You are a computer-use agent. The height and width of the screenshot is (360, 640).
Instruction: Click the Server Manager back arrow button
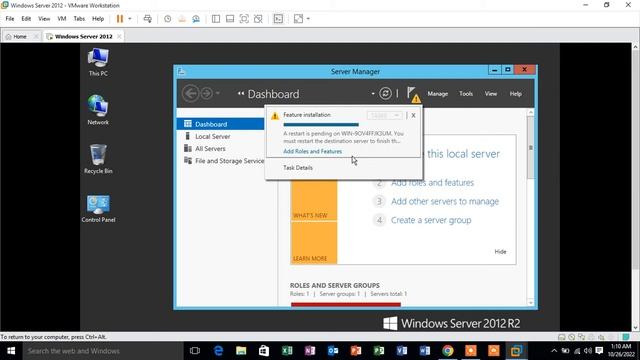click(x=190, y=93)
